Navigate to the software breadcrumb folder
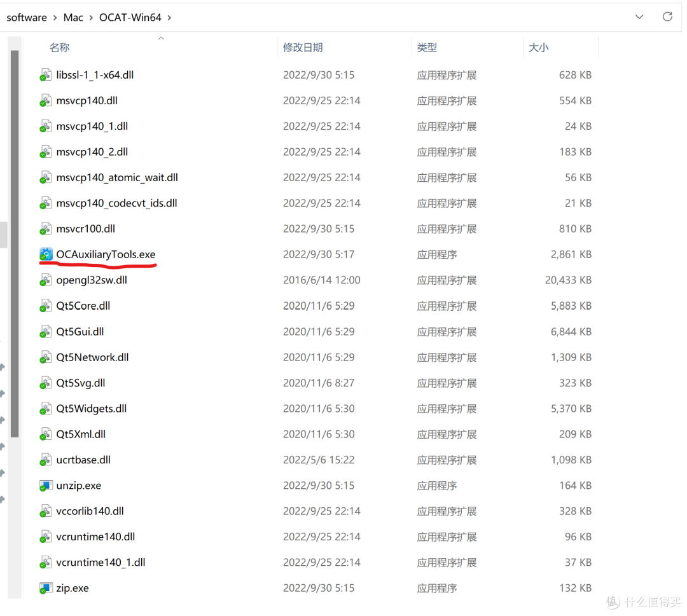Image resolution: width=687 pixels, height=616 pixels. (x=27, y=18)
